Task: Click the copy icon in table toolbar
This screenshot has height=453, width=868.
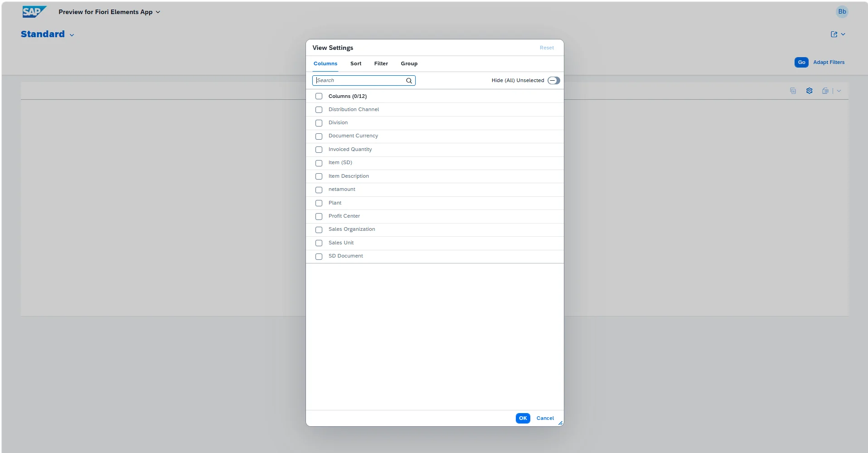Action: pyautogui.click(x=793, y=91)
